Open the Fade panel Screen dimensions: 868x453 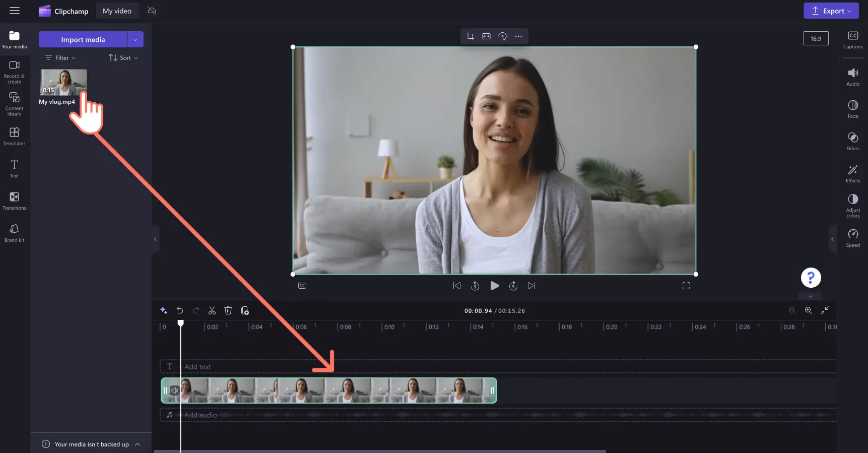853,109
